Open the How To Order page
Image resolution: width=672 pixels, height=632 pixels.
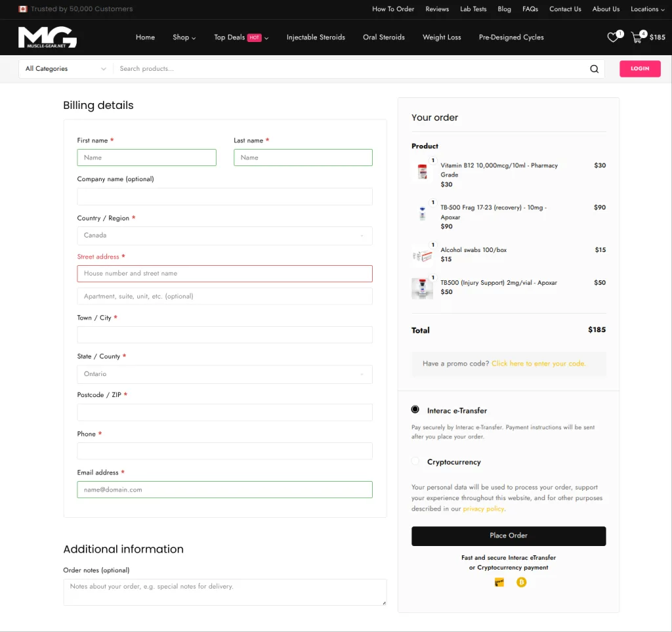coord(393,9)
